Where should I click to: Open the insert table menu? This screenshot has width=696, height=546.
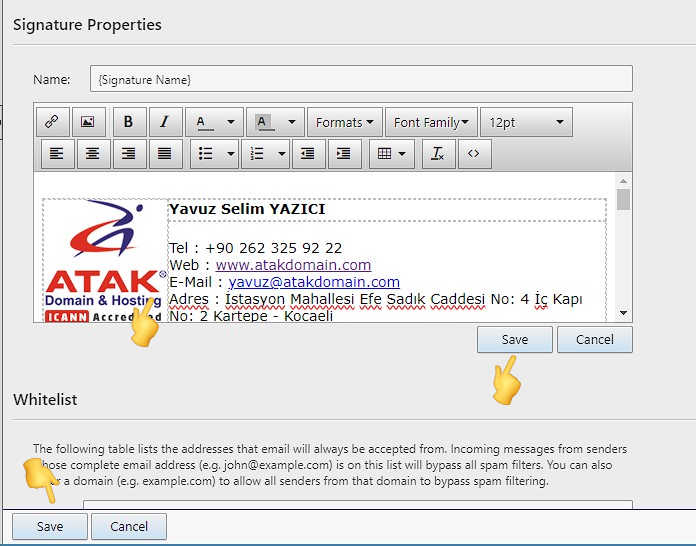(x=392, y=154)
